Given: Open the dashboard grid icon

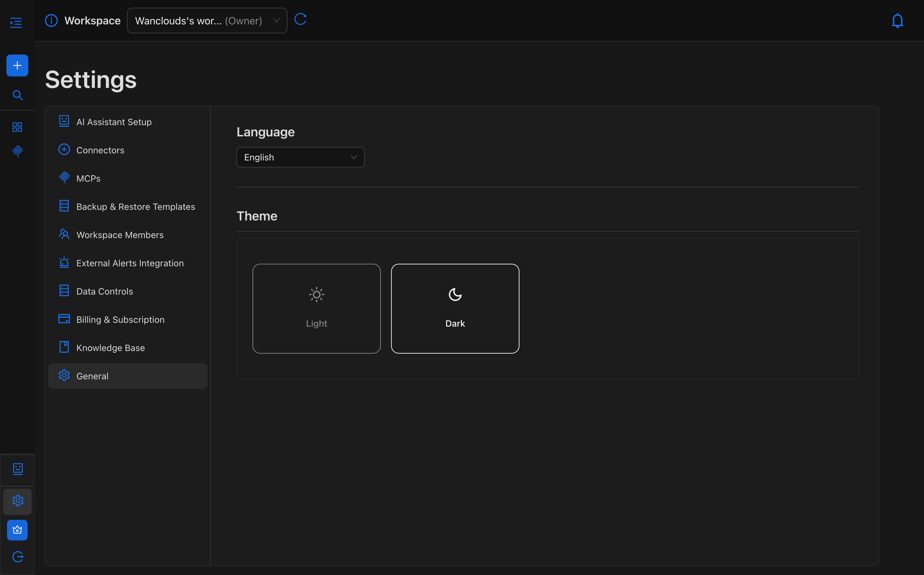Looking at the screenshot, I should (x=18, y=127).
